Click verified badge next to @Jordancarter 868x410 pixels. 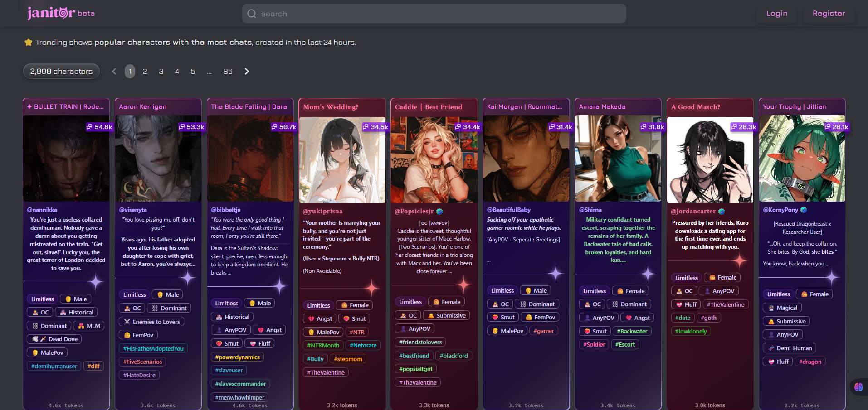(722, 211)
